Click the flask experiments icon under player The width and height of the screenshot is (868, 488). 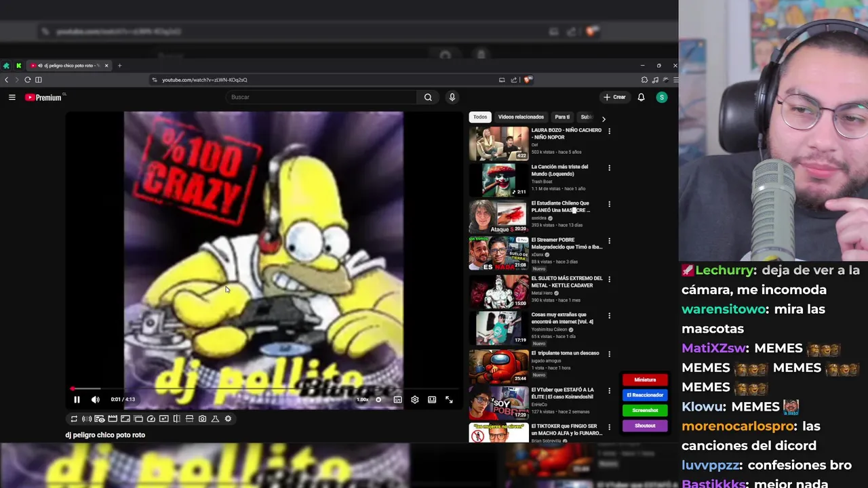[x=215, y=419]
